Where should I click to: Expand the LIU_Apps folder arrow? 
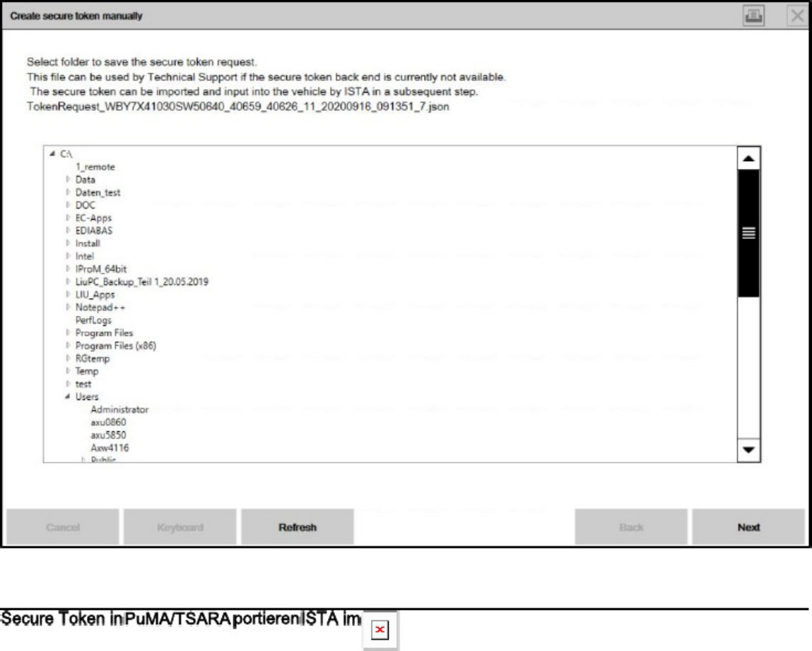click(x=68, y=294)
